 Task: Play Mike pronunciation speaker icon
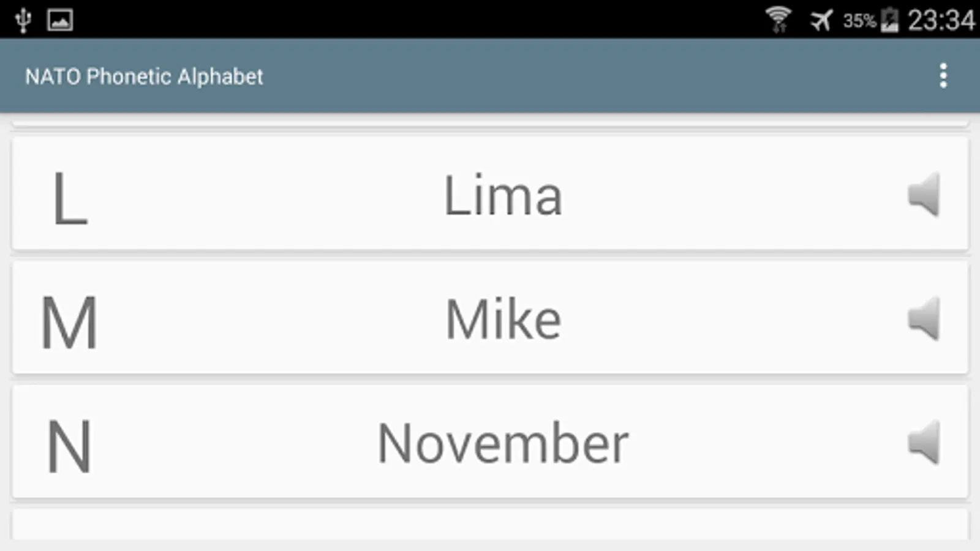tap(924, 319)
